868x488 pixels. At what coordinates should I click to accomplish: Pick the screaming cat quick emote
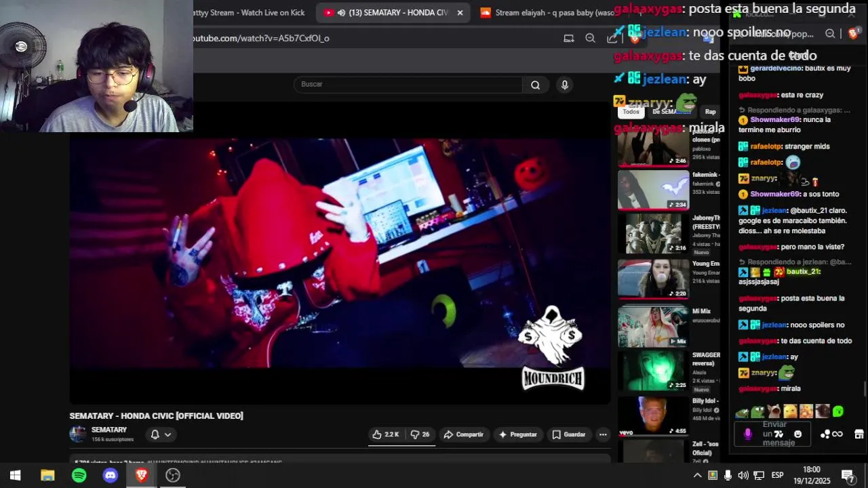[774, 411]
